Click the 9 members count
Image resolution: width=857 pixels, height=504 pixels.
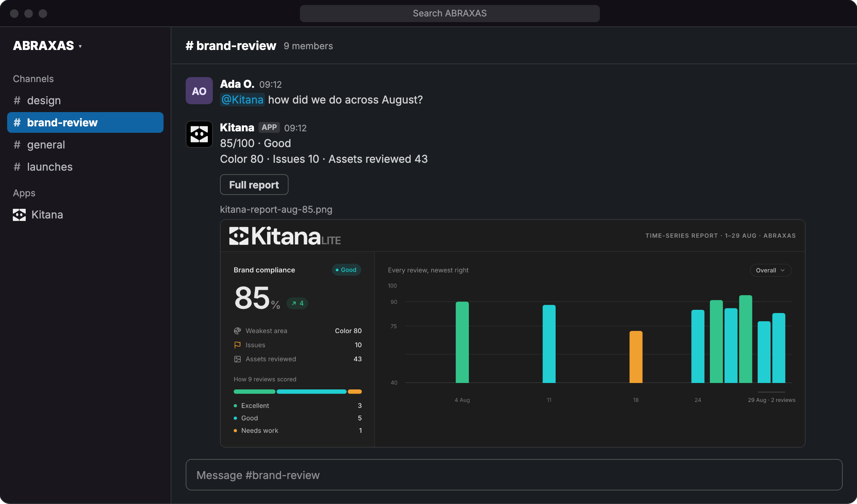pos(308,46)
